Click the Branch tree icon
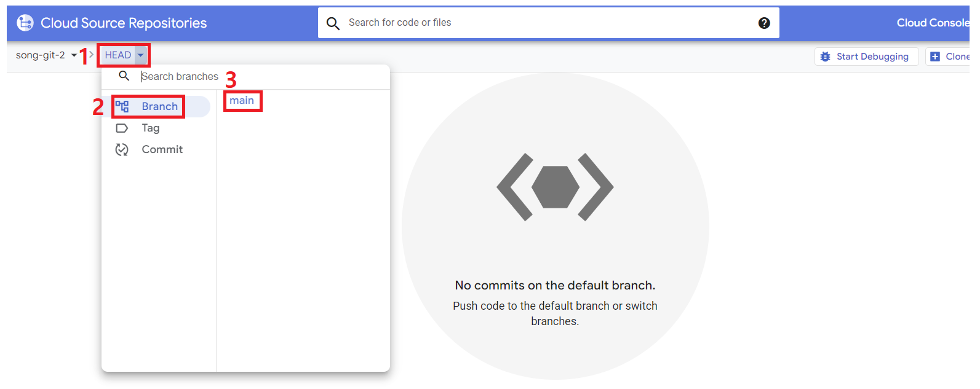This screenshot has width=980, height=389. point(122,106)
